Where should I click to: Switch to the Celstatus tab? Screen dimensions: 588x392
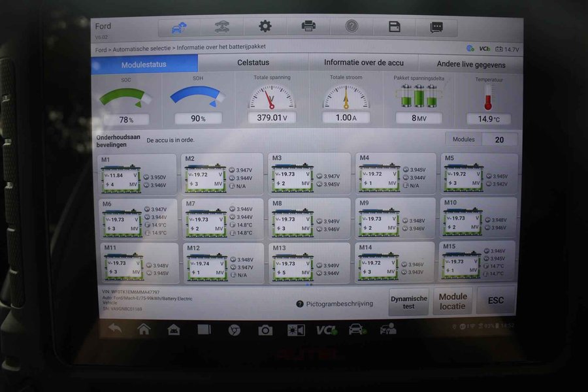click(253, 63)
